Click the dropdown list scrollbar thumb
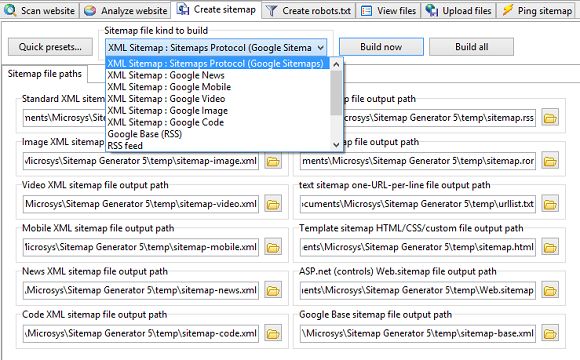 [336, 93]
